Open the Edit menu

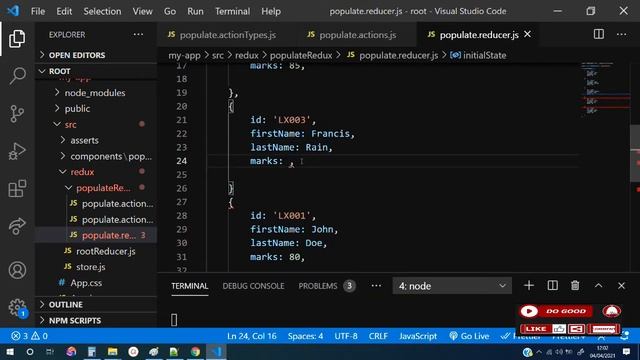[x=64, y=11]
